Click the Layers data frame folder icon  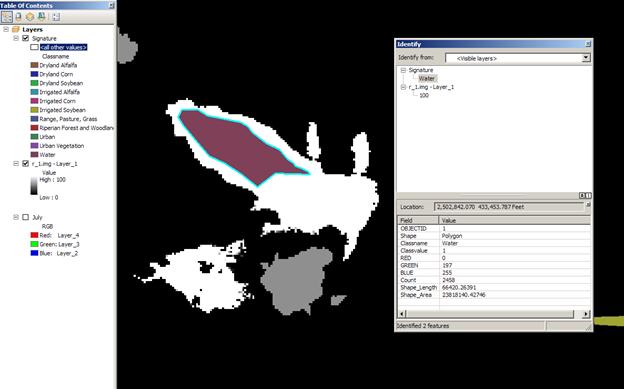pyautogui.click(x=16, y=29)
